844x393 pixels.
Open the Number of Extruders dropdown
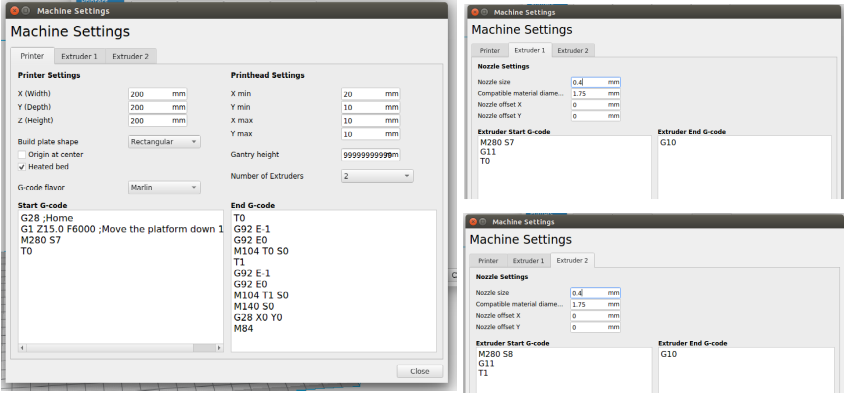point(377,176)
